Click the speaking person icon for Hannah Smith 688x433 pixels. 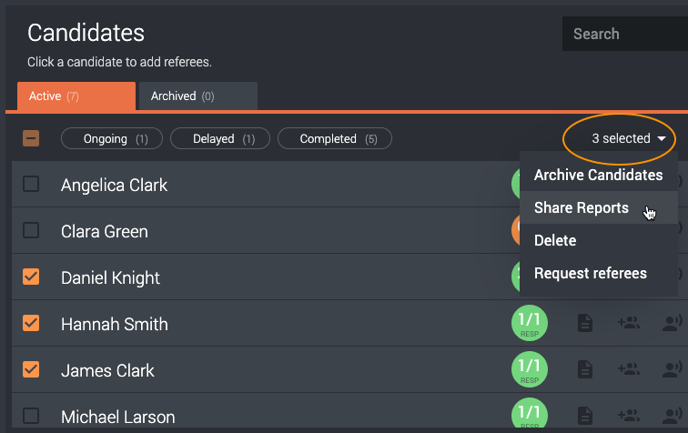coord(672,323)
